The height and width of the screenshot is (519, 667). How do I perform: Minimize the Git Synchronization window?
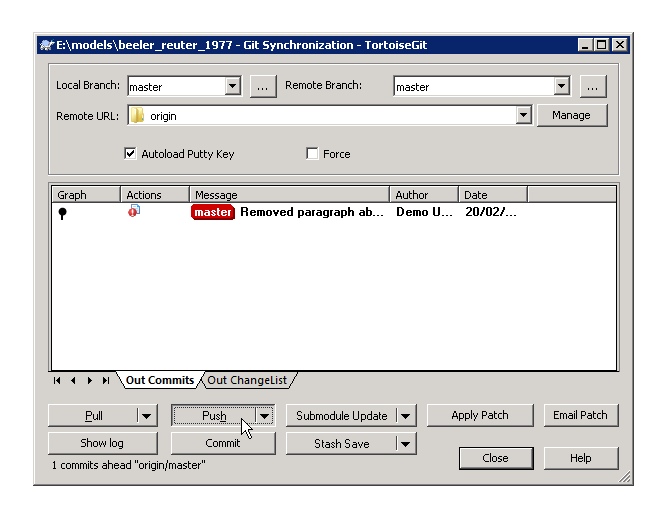[x=585, y=45]
